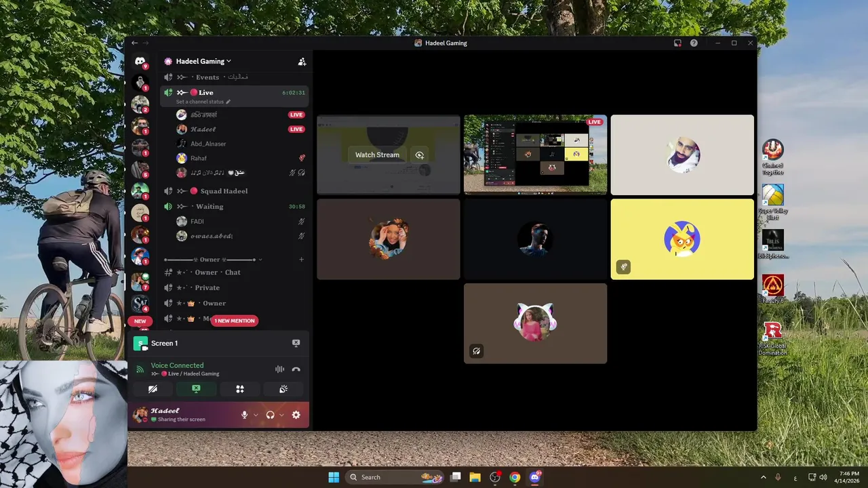868x488 pixels.
Task: Open Google Chrome from the taskbar
Action: tap(515, 477)
